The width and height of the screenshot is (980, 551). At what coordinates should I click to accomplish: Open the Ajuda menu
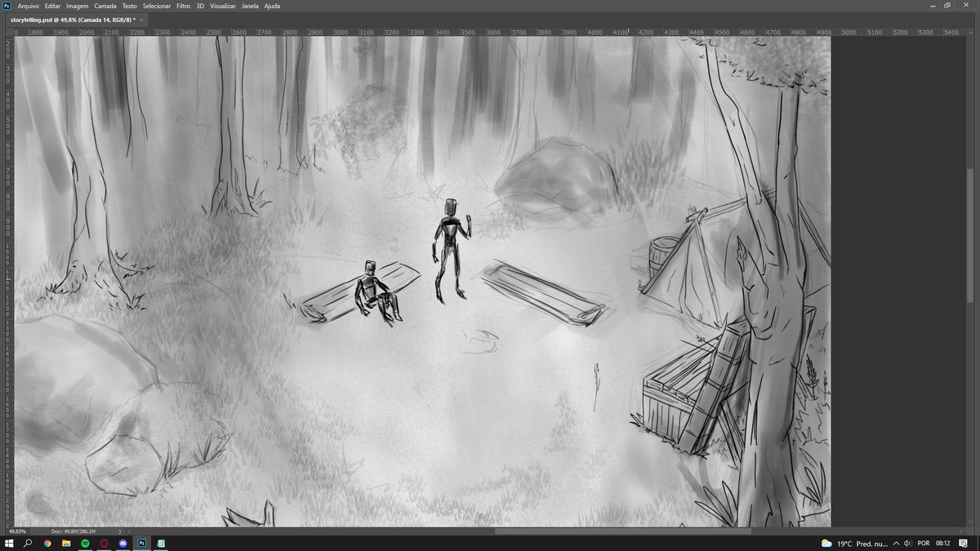point(272,6)
